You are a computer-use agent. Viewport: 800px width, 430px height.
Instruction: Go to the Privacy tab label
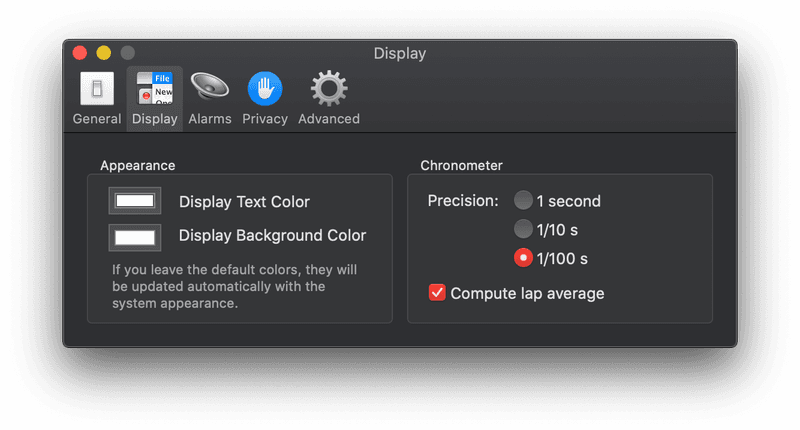pyautogui.click(x=265, y=119)
